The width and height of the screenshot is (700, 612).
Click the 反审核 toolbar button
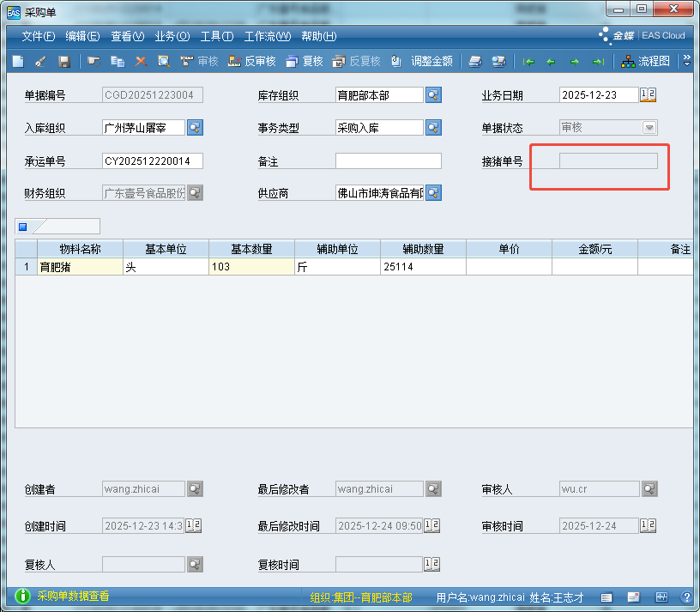tap(252, 62)
